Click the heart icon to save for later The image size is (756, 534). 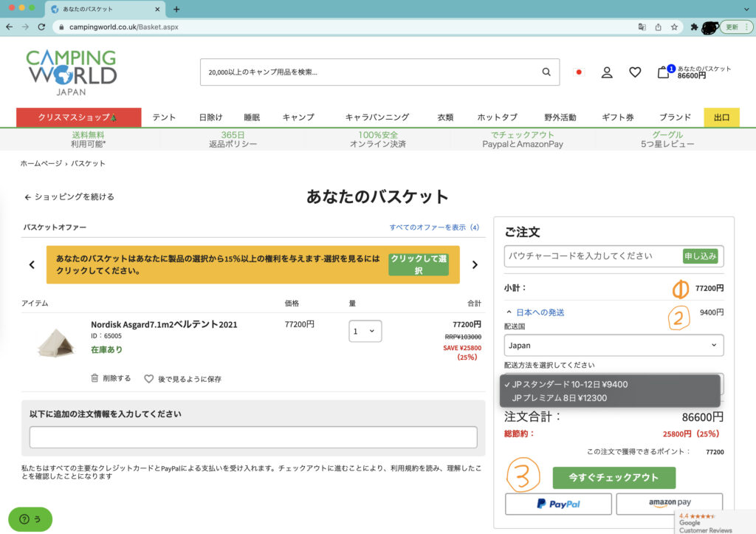[148, 379]
